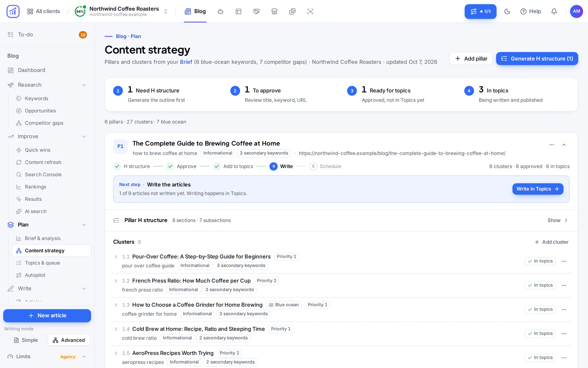Click Generate H structure (1)

(537, 59)
